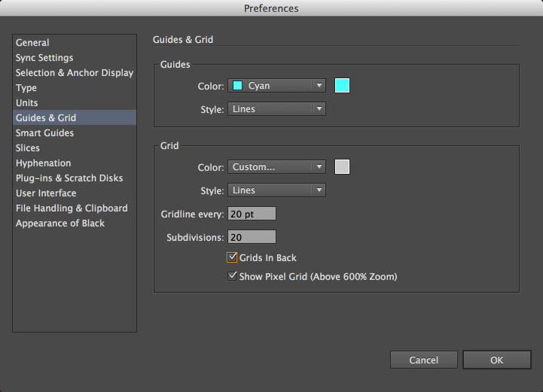Toggle Show Pixel Grid checkbox
The width and height of the screenshot is (543, 392).
click(233, 276)
